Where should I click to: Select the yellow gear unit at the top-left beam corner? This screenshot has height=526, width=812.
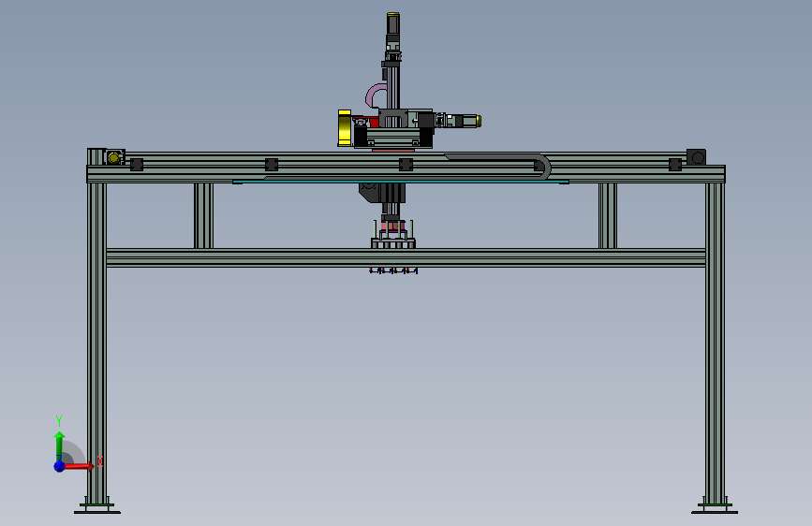pos(114,157)
